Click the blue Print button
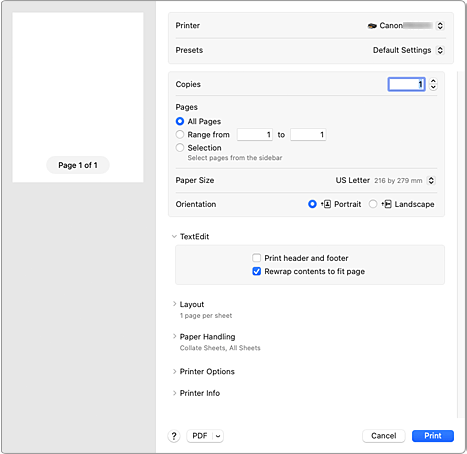Screen dimensions: 467x454 click(433, 436)
